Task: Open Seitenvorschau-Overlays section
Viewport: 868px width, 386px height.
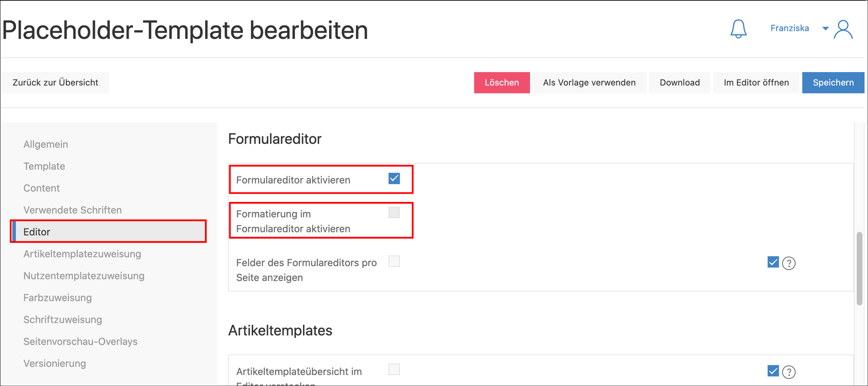Action: point(80,341)
